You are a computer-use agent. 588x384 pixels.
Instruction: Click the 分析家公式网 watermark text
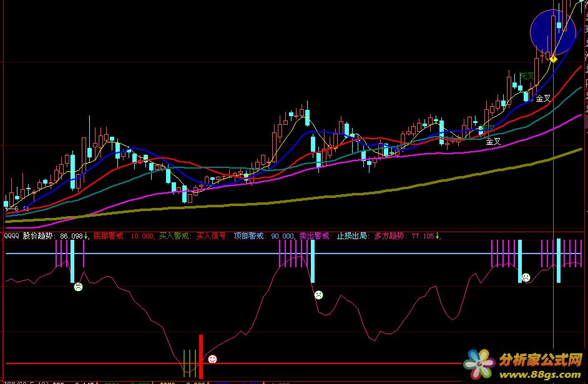[x=541, y=360]
